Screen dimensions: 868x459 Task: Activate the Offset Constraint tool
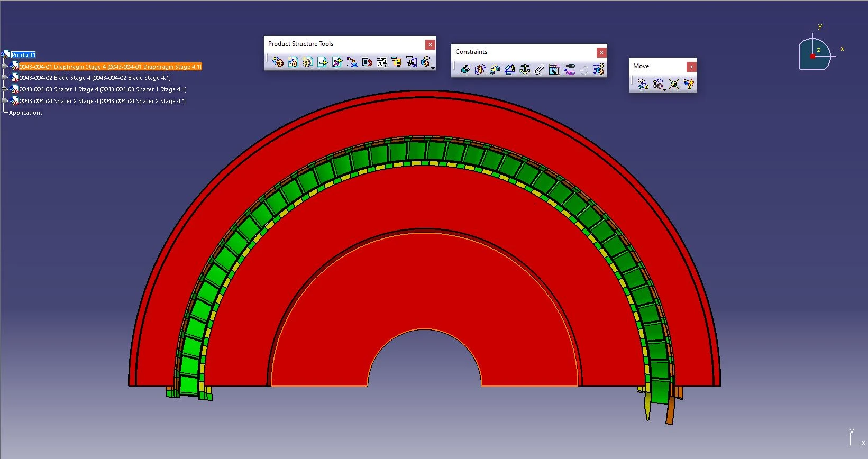coord(495,69)
